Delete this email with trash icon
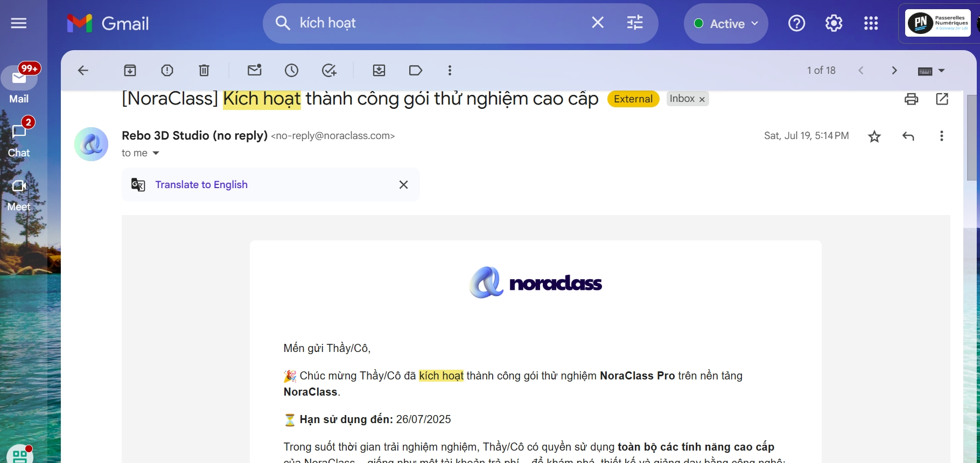This screenshot has height=463, width=980. [x=204, y=71]
